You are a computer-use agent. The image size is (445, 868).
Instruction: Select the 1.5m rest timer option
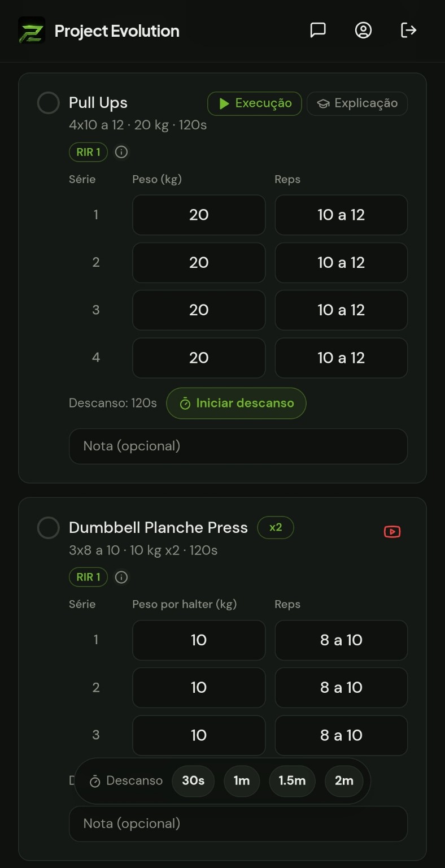pos(292,780)
